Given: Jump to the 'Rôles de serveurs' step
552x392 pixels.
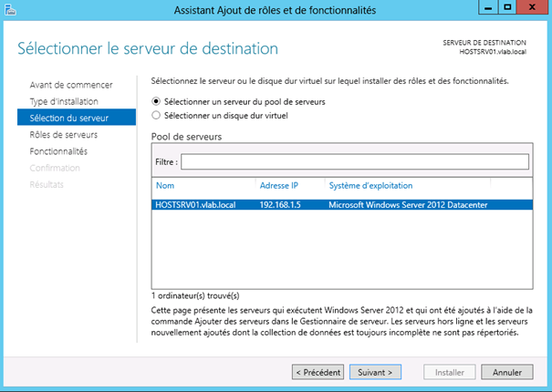Looking at the screenshot, I should [x=63, y=134].
